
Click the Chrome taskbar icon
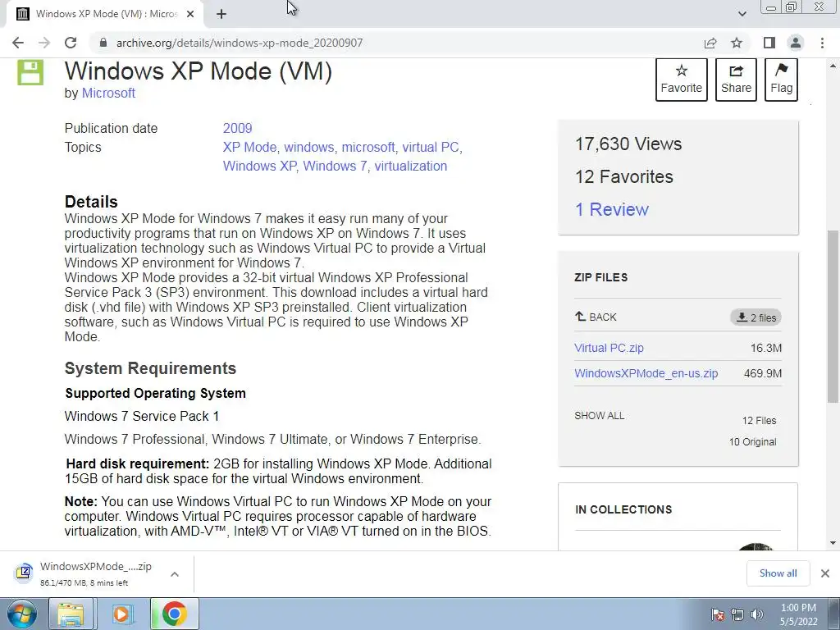[x=175, y=614]
